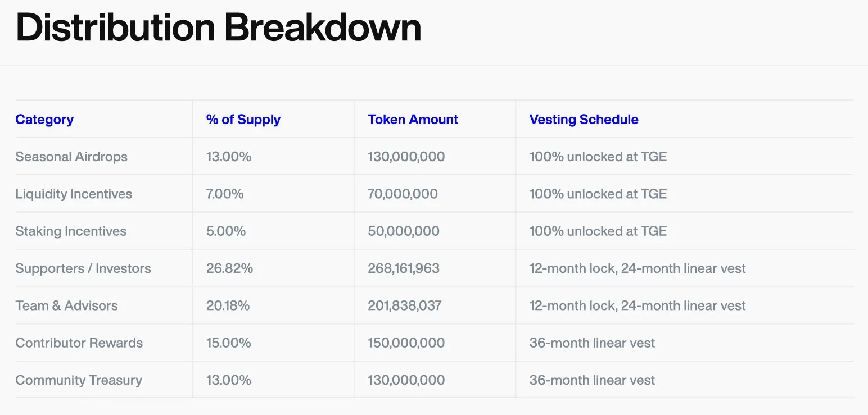Click the Category column header
This screenshot has width=868, height=415.
point(44,120)
